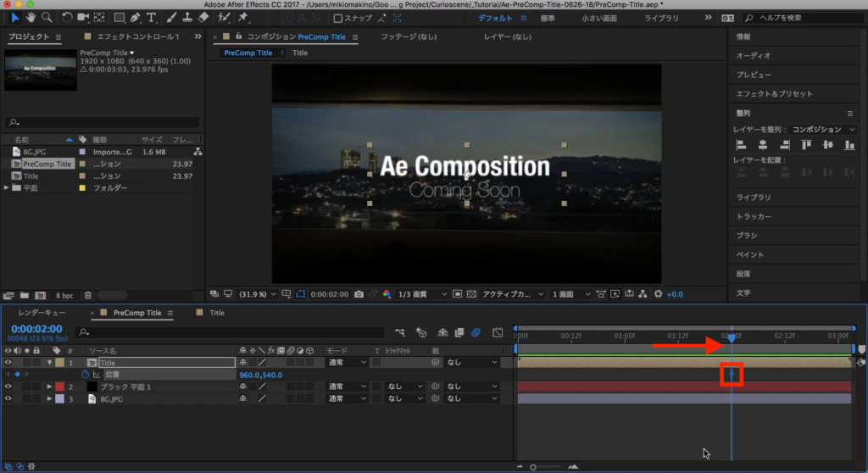Screen dimensions: 868x473
Task: Take a snapshot with camera icon
Action: click(359, 294)
